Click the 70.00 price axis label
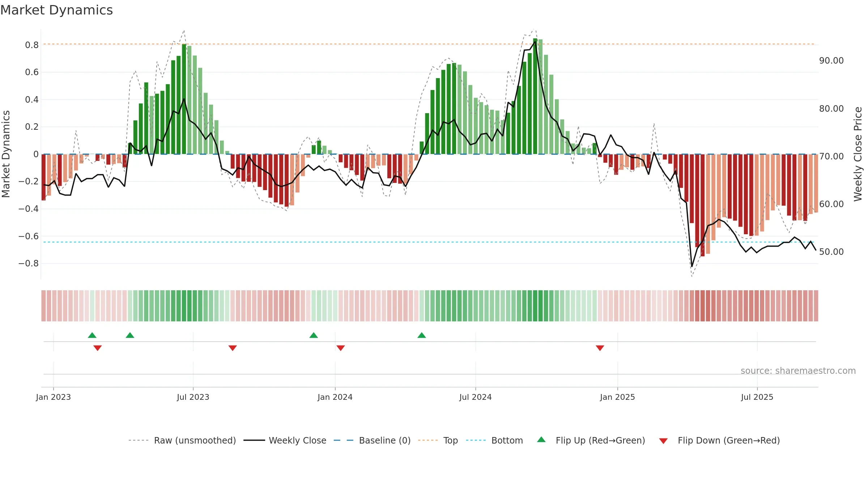Image resolution: width=868 pixels, height=488 pixels. [x=831, y=156]
